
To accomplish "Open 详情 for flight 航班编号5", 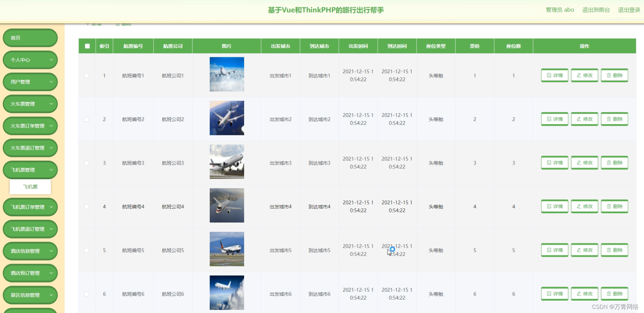I will (x=554, y=250).
